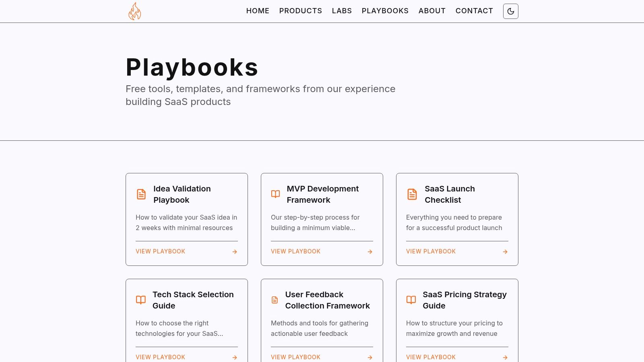This screenshot has height=362, width=644.
Task: Click 'How to validate your SaaS idea' description
Action: pos(186,222)
